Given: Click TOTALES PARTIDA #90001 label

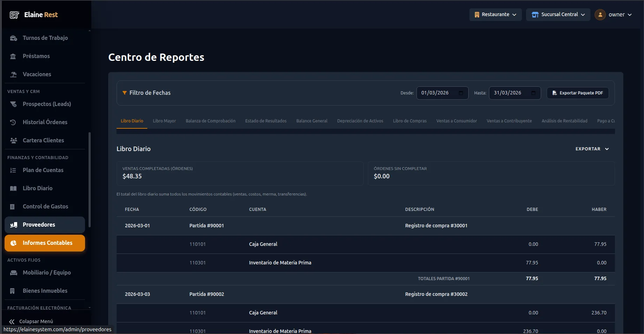Looking at the screenshot, I should (444, 279).
